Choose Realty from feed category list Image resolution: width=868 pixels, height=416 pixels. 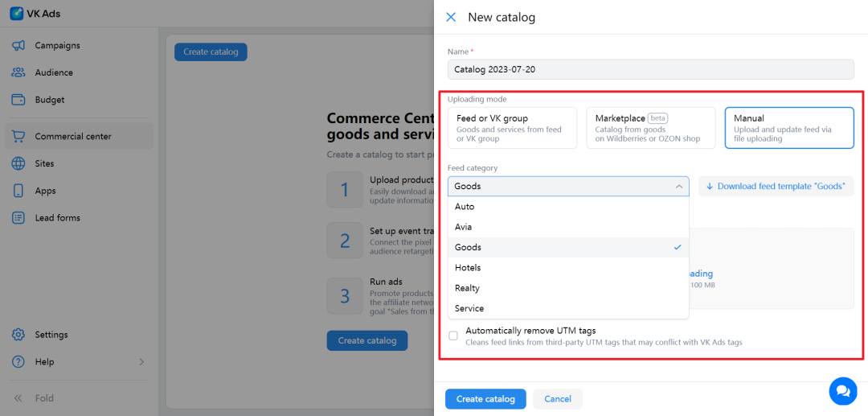[568, 288]
